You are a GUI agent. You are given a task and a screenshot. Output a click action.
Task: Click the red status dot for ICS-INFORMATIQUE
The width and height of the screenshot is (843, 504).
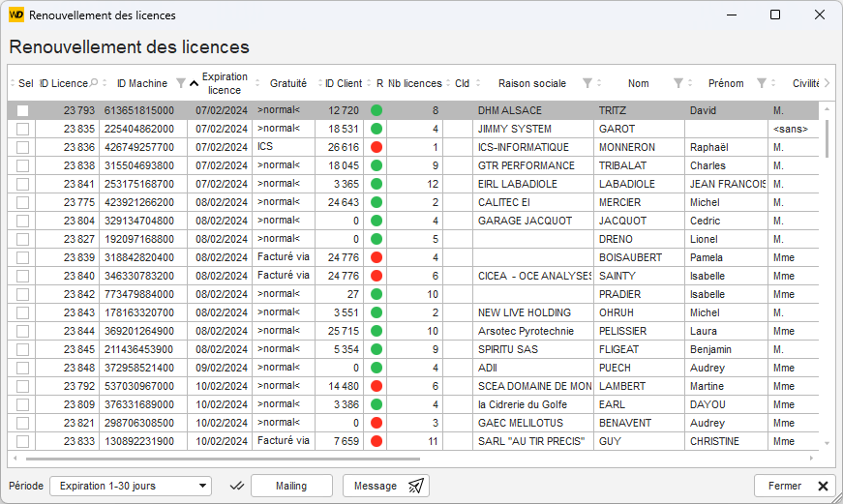click(376, 147)
